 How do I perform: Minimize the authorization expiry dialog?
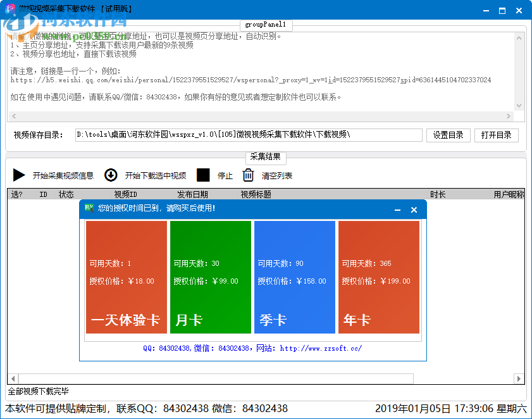tap(397, 209)
